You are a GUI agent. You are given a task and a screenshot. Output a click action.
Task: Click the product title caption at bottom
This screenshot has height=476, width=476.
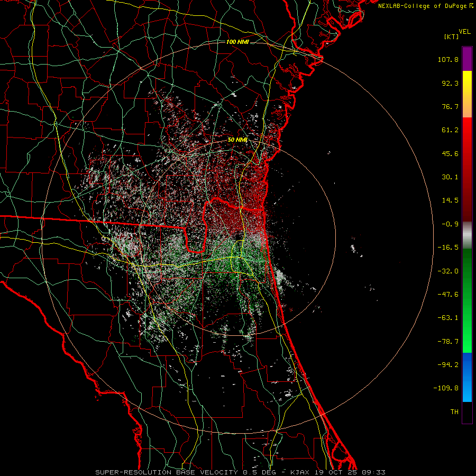pos(241,472)
